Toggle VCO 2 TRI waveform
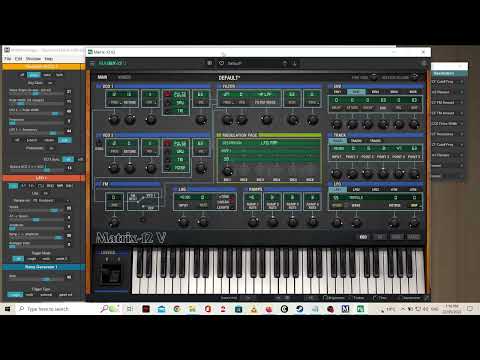The height and width of the screenshot is (360, 480). click(176, 159)
